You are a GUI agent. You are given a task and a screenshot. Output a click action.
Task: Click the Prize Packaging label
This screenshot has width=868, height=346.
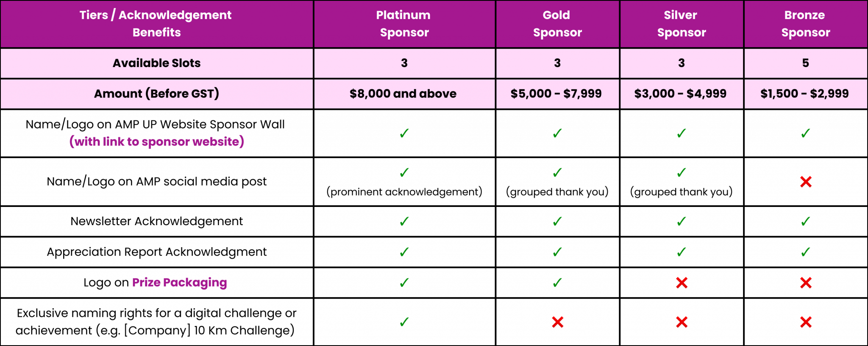[179, 282]
